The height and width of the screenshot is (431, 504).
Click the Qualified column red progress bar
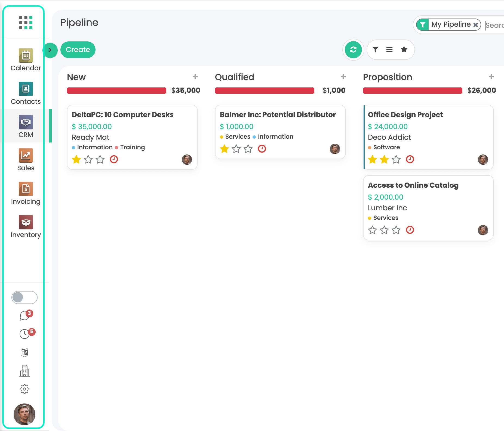point(264,90)
